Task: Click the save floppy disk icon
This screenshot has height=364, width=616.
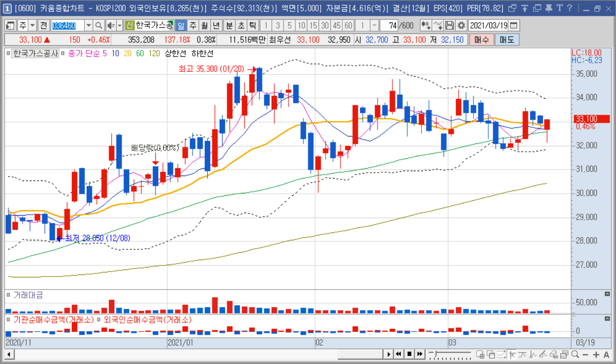Action: (450, 26)
